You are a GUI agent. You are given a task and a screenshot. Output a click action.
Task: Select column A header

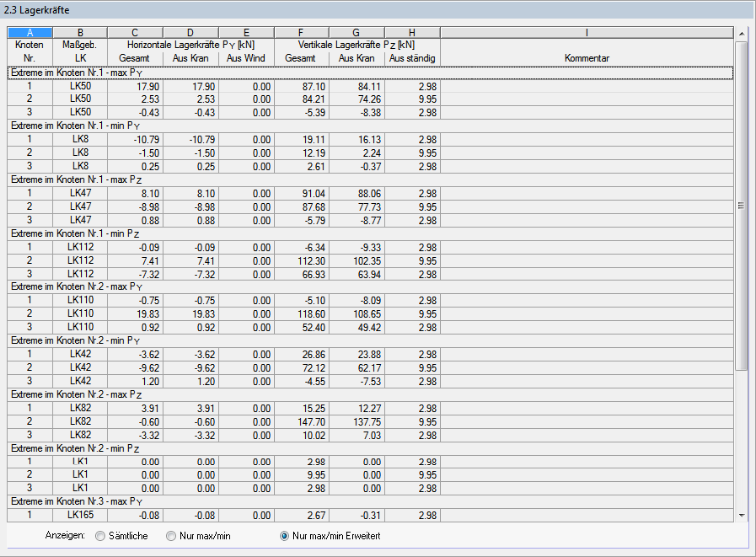point(30,33)
